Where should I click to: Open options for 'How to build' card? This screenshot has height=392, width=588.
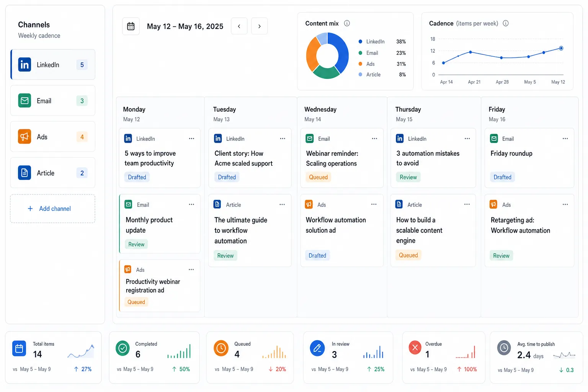(467, 204)
